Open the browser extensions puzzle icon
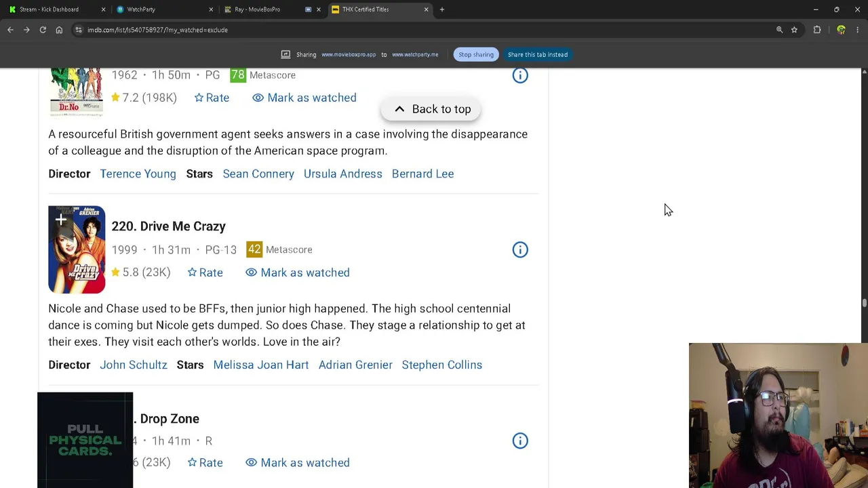This screenshot has width=868, height=488. click(x=817, y=30)
